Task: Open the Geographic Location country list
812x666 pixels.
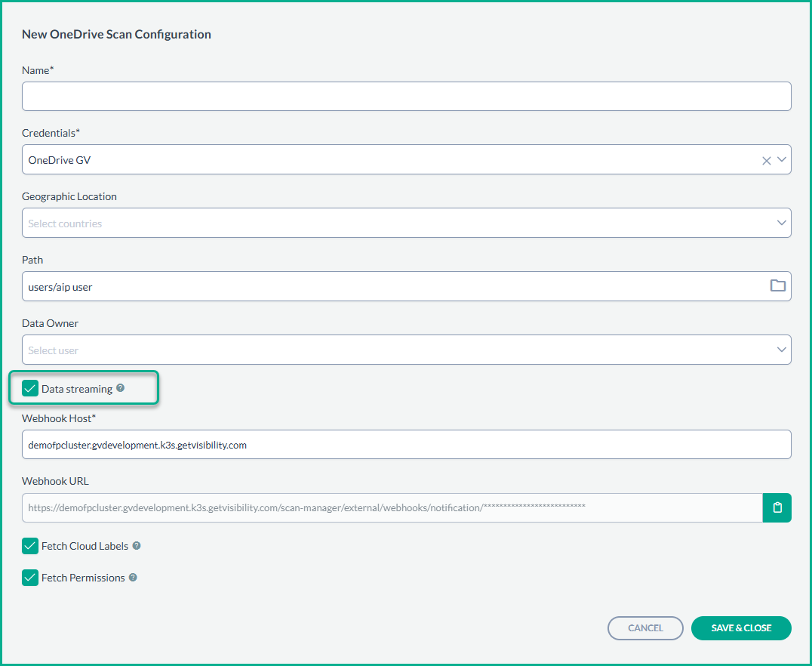Action: [781, 223]
